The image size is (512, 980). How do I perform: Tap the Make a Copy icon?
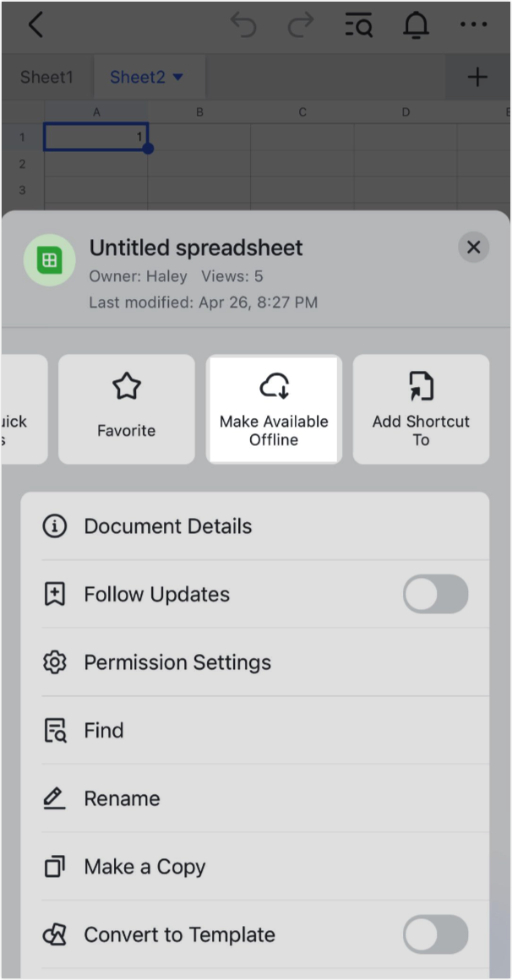55,866
